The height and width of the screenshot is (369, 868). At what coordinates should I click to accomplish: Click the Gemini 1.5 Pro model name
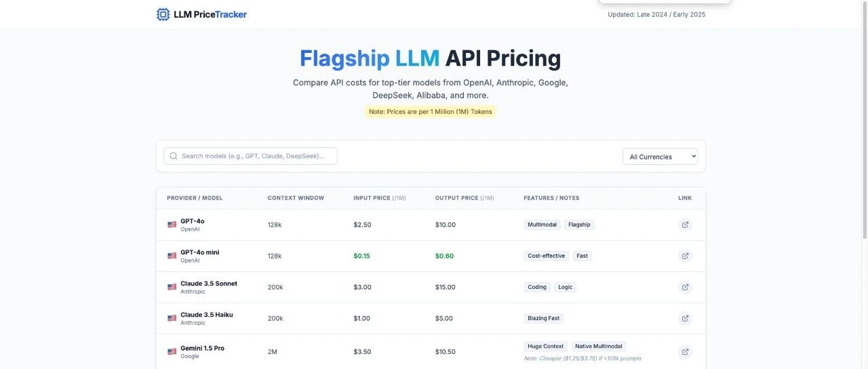point(202,348)
